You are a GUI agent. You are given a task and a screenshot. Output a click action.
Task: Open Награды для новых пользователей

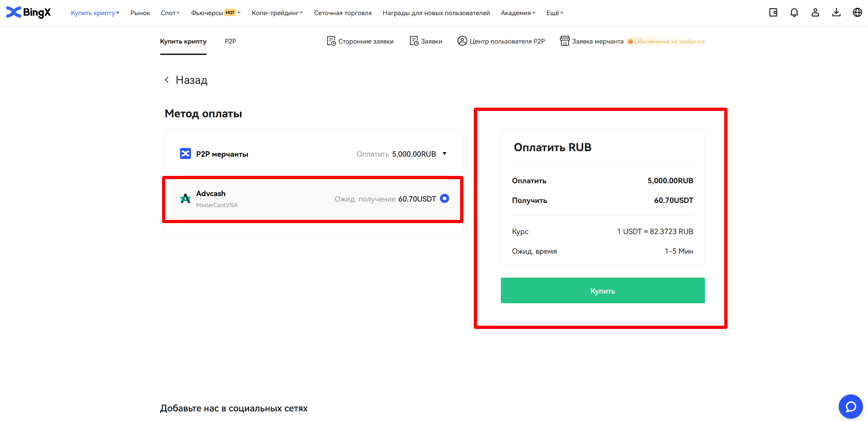[x=436, y=13]
